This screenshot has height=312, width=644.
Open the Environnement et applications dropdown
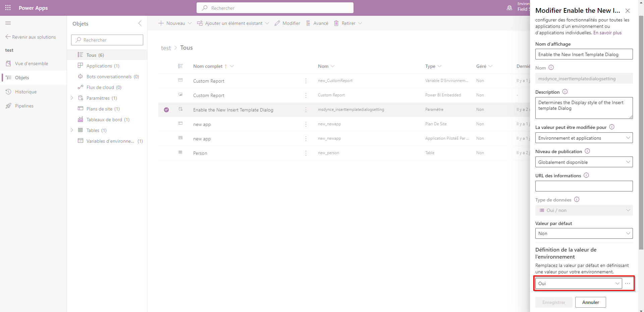pyautogui.click(x=584, y=138)
